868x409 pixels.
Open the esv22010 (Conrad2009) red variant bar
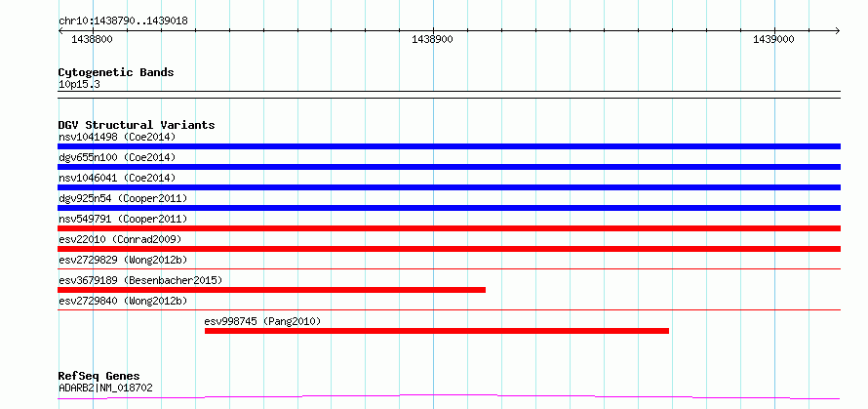(x=449, y=249)
